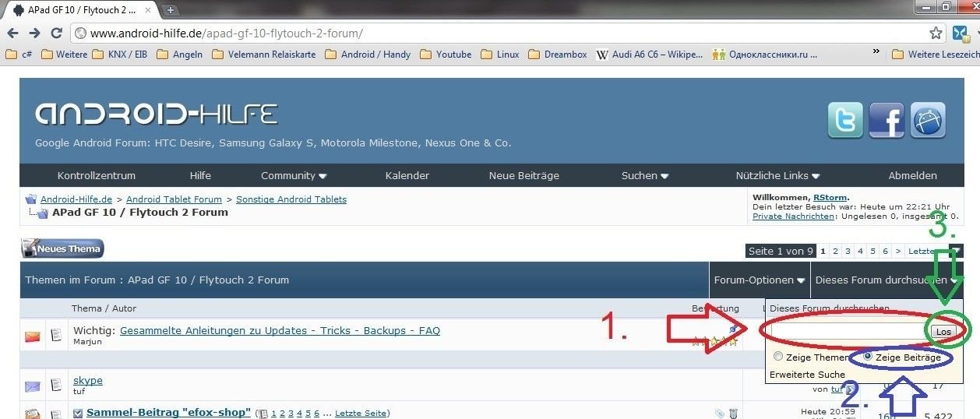Open the Facebook icon in the header
The image size is (980, 419).
point(887,121)
